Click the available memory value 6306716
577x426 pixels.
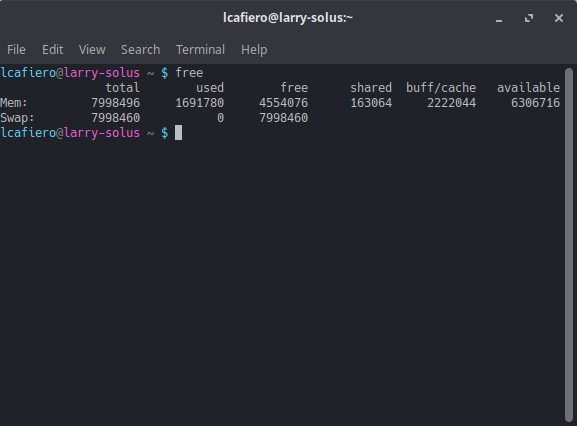535,103
